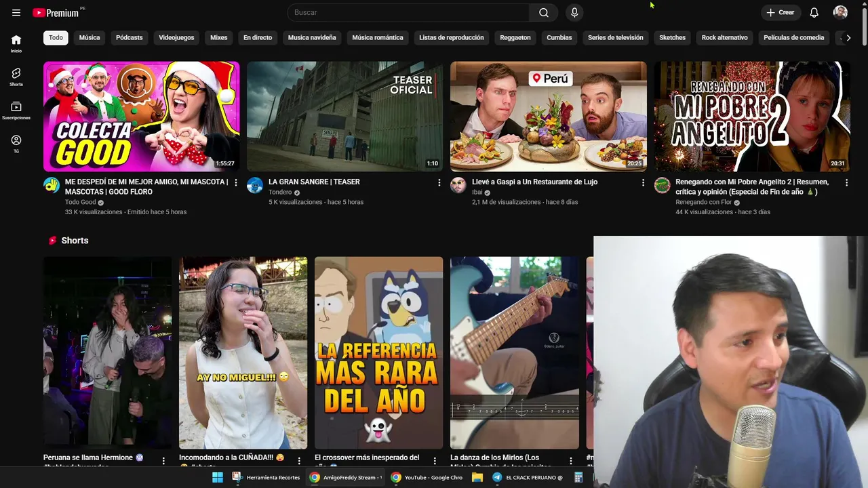Open the Tondero channel name link
This screenshot has width=868, height=488.
point(280,192)
